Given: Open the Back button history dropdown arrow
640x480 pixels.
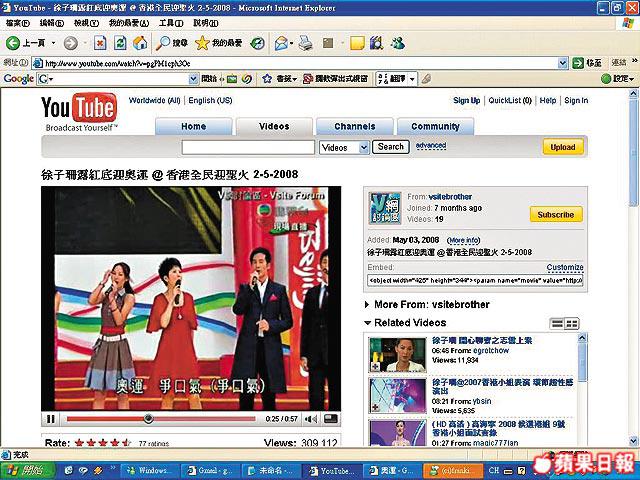Looking at the screenshot, I should pyautogui.click(x=53, y=43).
